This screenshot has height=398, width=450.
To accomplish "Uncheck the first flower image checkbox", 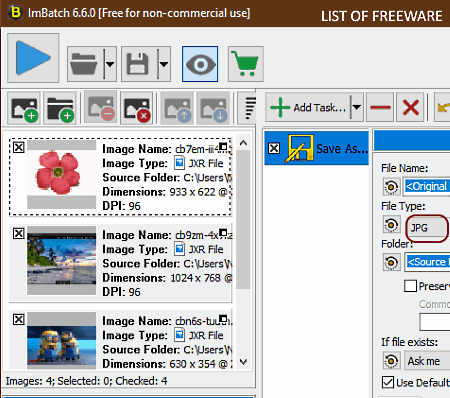I will click(x=19, y=147).
